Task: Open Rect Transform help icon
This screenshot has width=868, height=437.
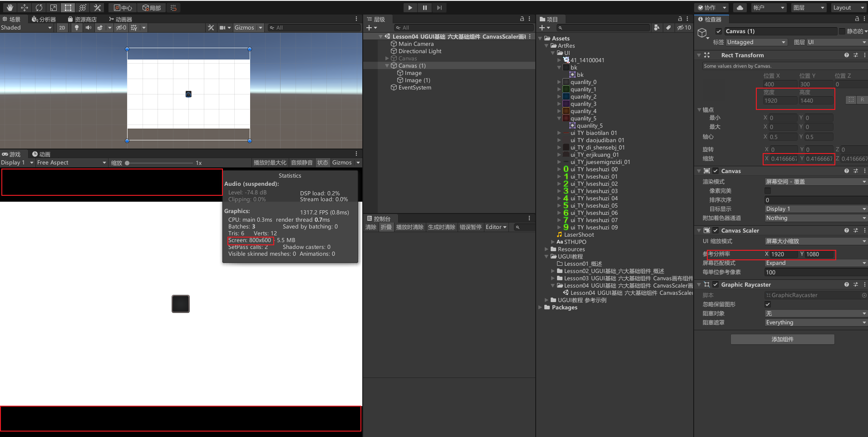Action: tap(847, 55)
